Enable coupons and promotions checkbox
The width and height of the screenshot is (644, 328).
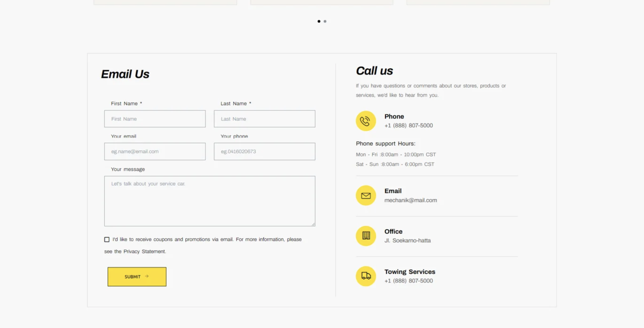coord(107,240)
